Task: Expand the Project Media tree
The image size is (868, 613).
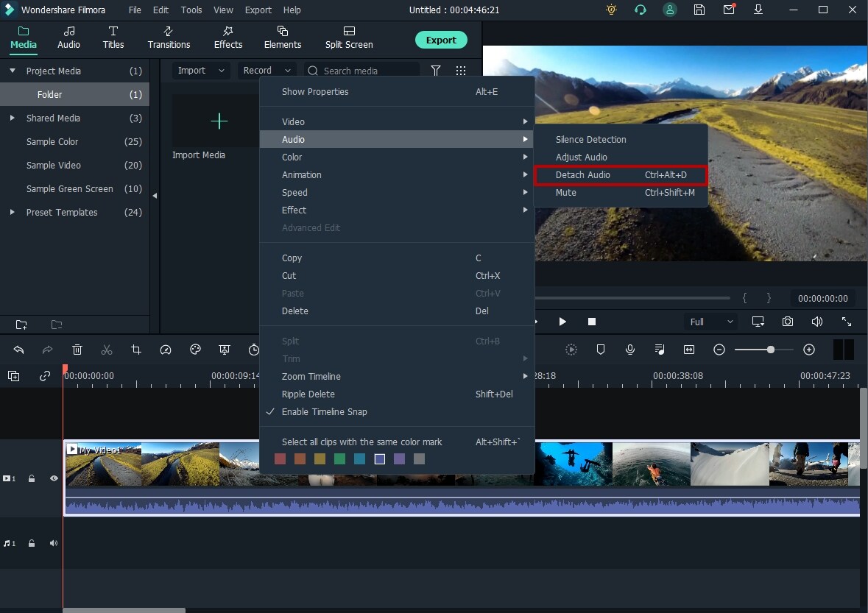Action: coord(13,71)
